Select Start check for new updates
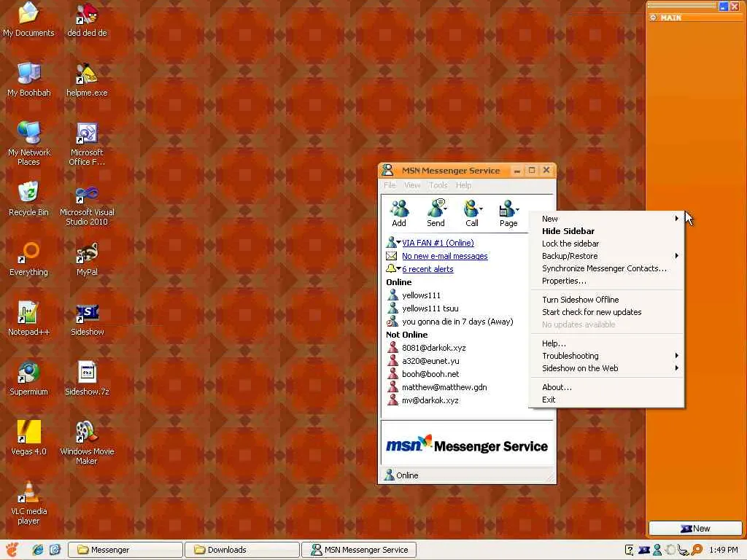 tap(606, 312)
